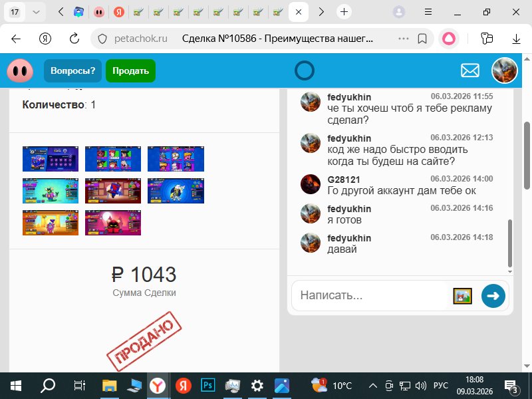The width and height of the screenshot is (532, 399).
Task: Open the first account screenshot thumbnail
Action: [x=51, y=159]
